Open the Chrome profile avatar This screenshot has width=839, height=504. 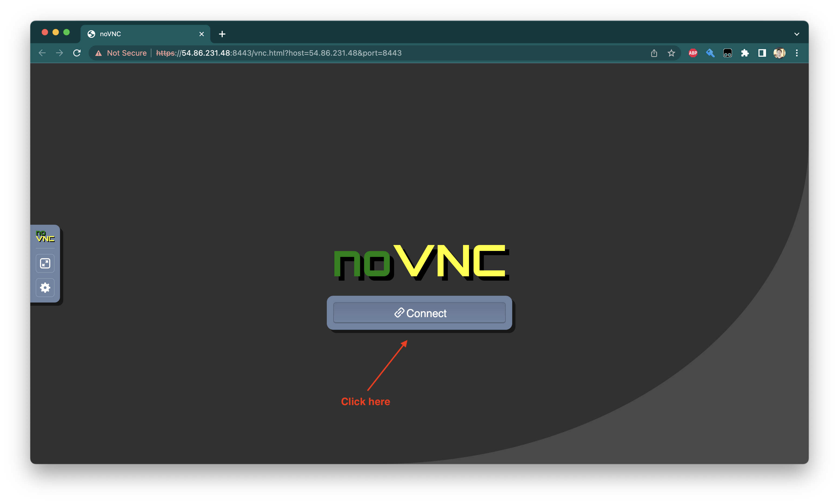(779, 53)
